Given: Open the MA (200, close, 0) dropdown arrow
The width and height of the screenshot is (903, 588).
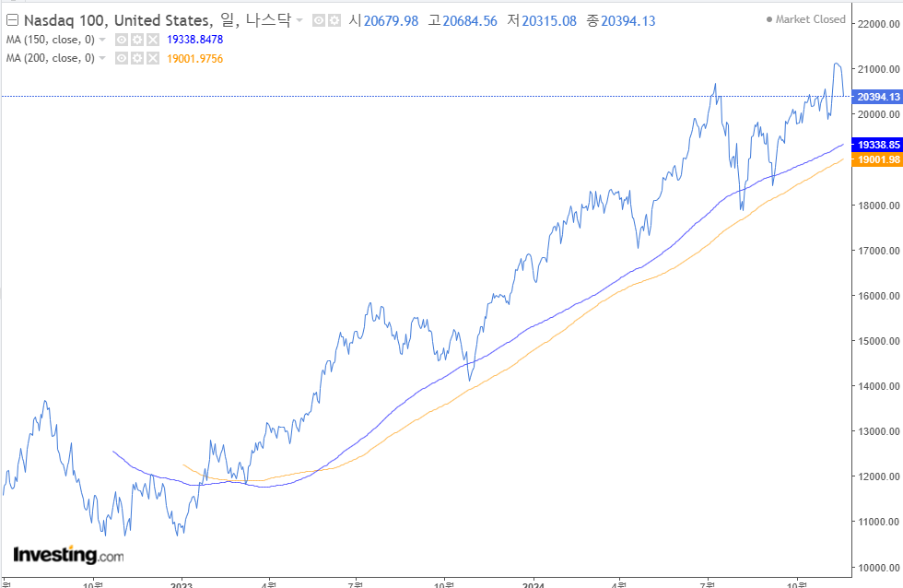Looking at the screenshot, I should click(102, 58).
